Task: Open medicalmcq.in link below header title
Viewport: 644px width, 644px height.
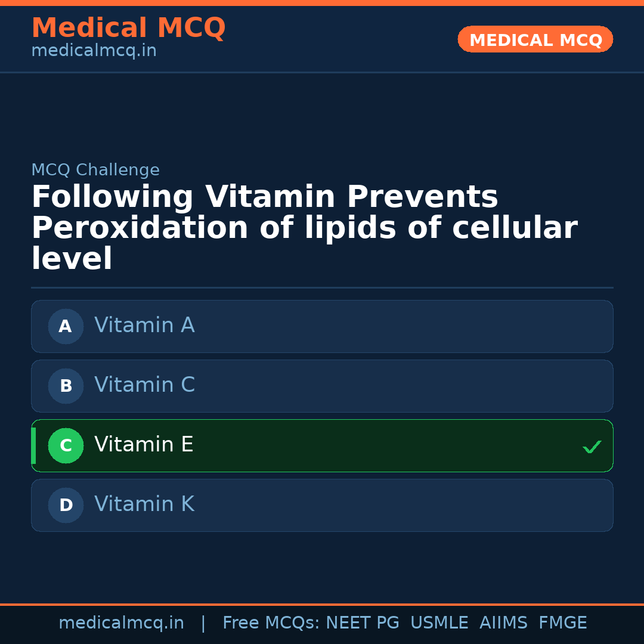Action: pyautogui.click(x=94, y=51)
